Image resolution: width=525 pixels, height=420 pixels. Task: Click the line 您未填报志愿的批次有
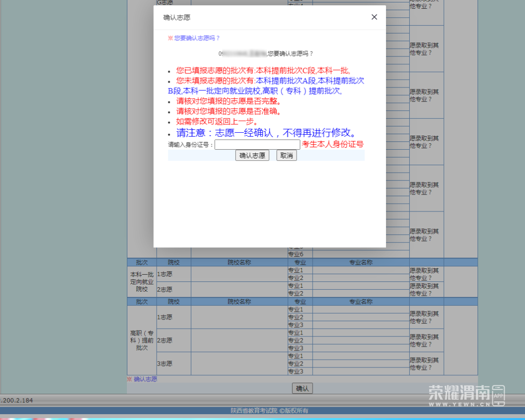point(266,86)
